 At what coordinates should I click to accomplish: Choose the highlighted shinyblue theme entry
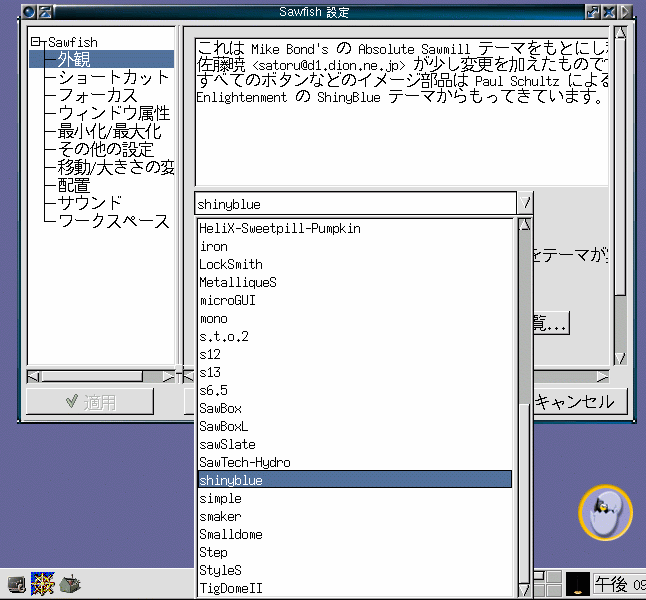point(355,480)
